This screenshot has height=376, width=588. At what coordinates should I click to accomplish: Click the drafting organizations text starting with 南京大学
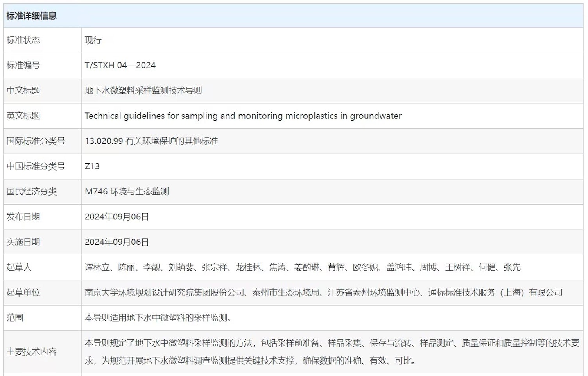(323, 292)
